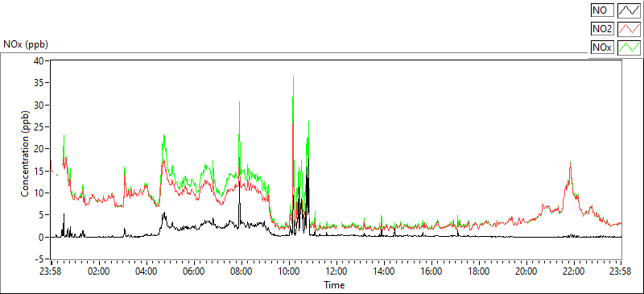Click the NO2 peak near 22:00
Viewport: 644px width, 294px height.
click(570, 163)
